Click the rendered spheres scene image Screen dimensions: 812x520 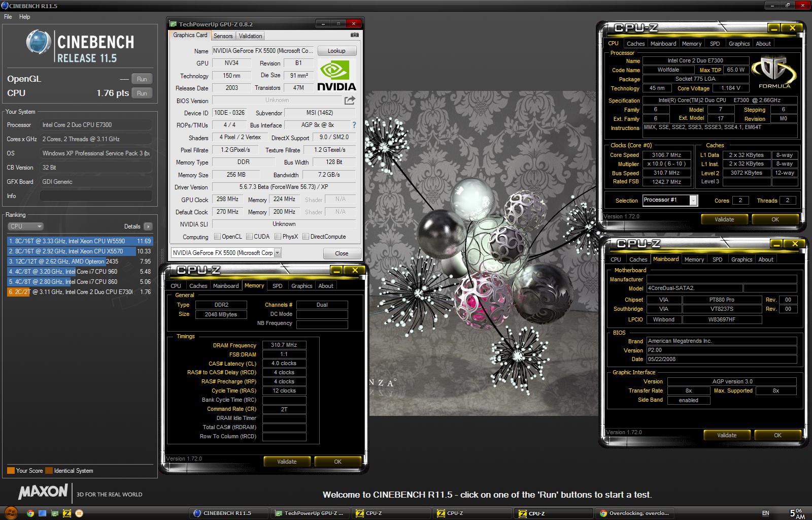click(482, 254)
